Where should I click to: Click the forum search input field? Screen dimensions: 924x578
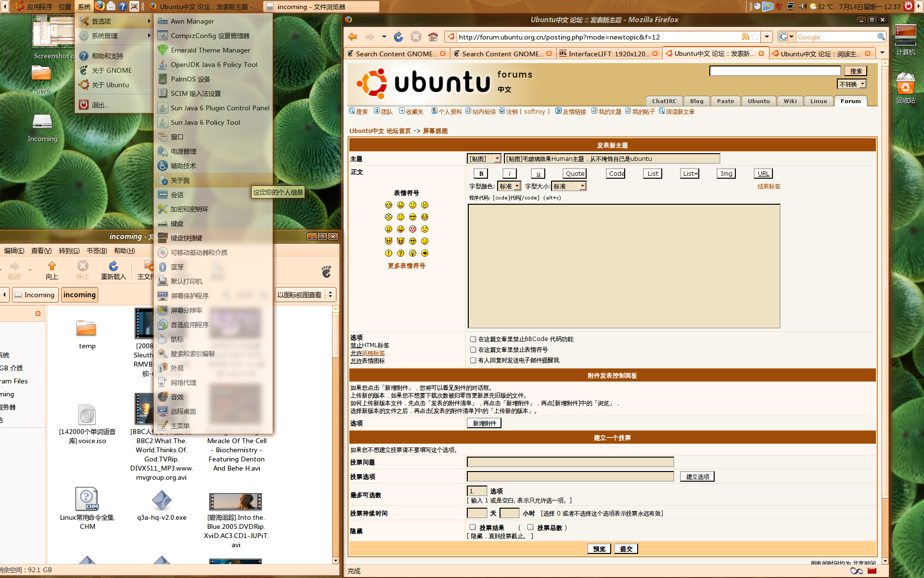click(x=775, y=71)
